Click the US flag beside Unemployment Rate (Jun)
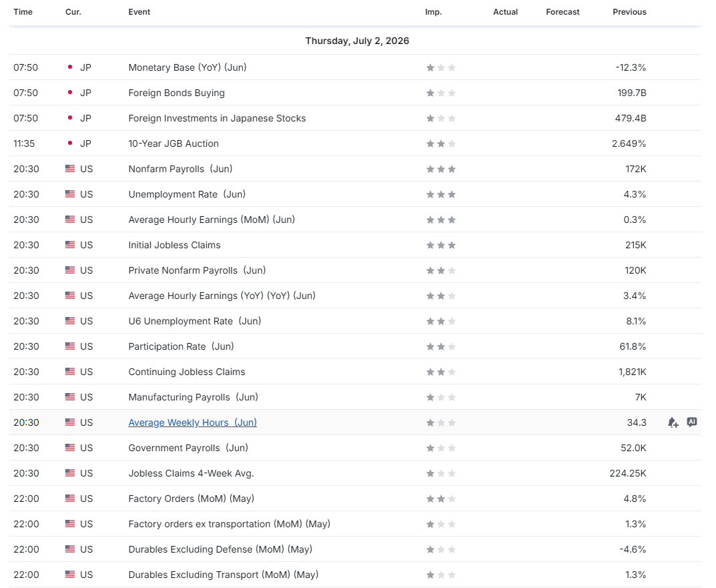This screenshot has height=588, width=716. (70, 194)
